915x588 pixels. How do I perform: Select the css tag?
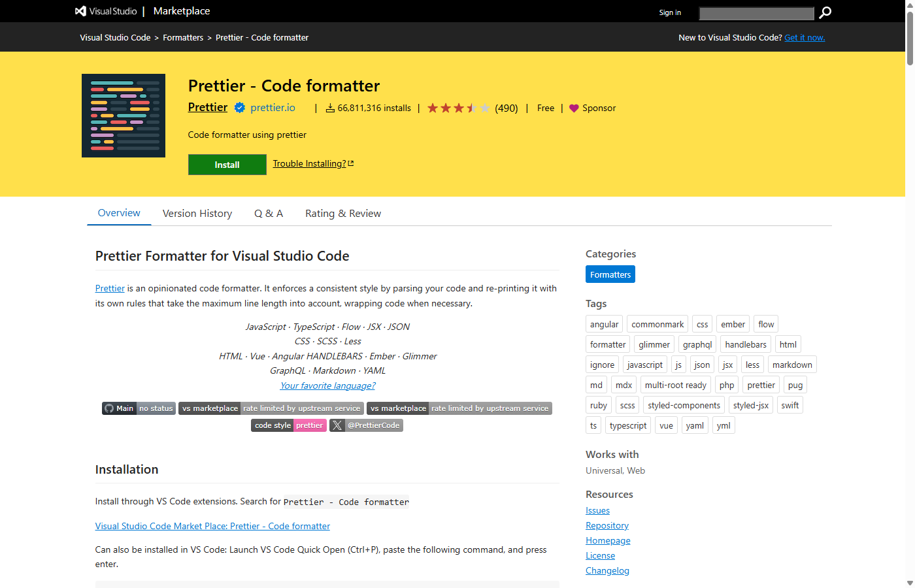(x=703, y=324)
